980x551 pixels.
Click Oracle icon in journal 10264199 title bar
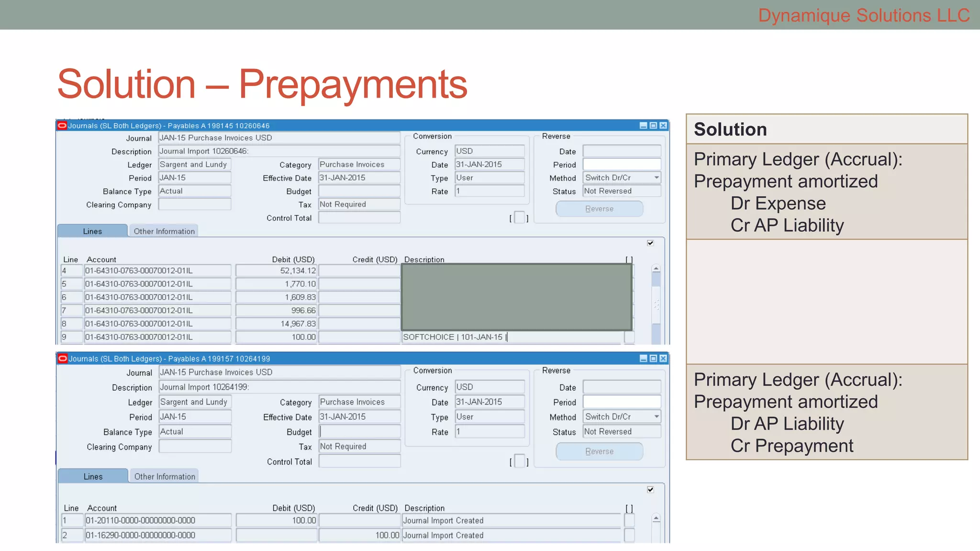click(x=63, y=359)
